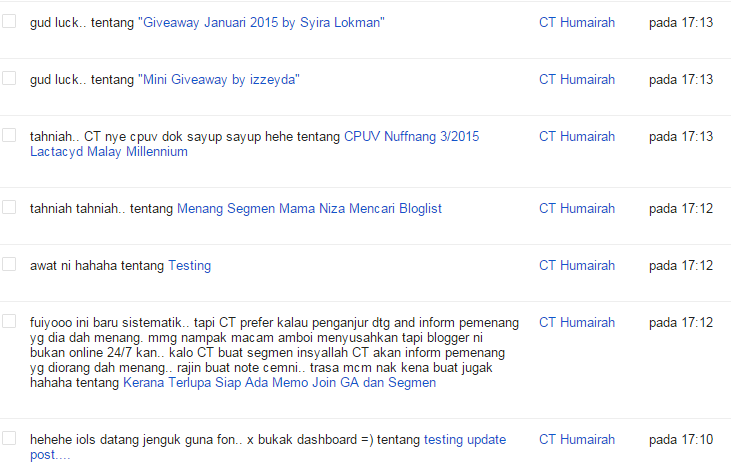The image size is (731, 476).
Task: Open Kerana Terlupa Siap Ada Memo link
Action: point(279,383)
